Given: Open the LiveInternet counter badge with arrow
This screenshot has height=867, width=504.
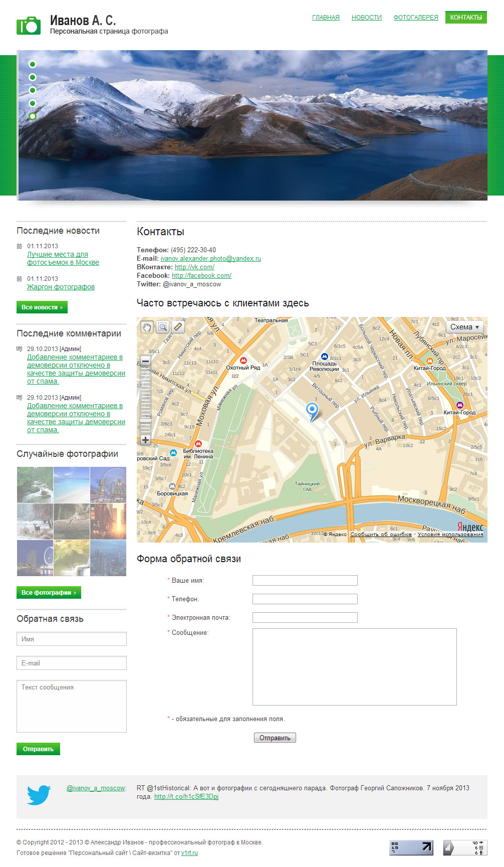Looking at the screenshot, I should (411, 847).
